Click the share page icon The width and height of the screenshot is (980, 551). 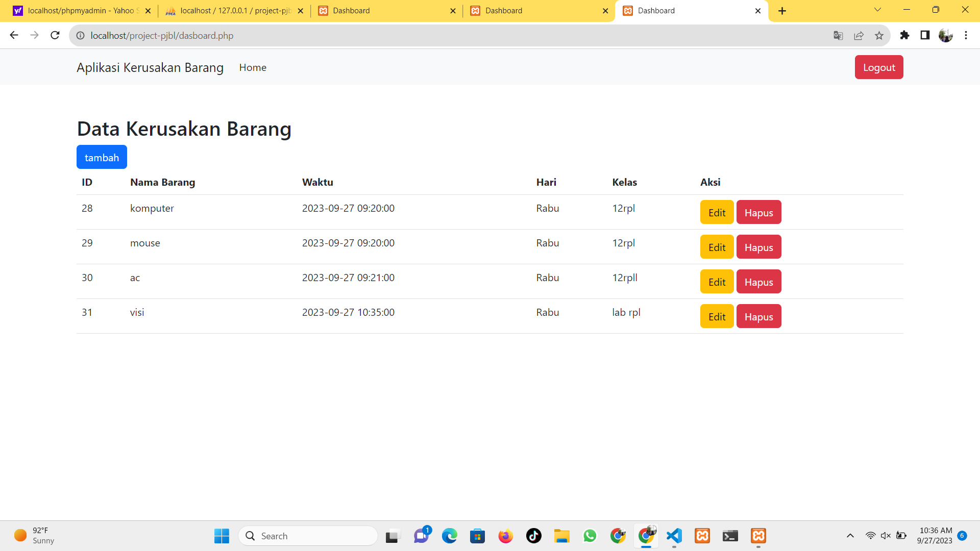[x=859, y=35]
